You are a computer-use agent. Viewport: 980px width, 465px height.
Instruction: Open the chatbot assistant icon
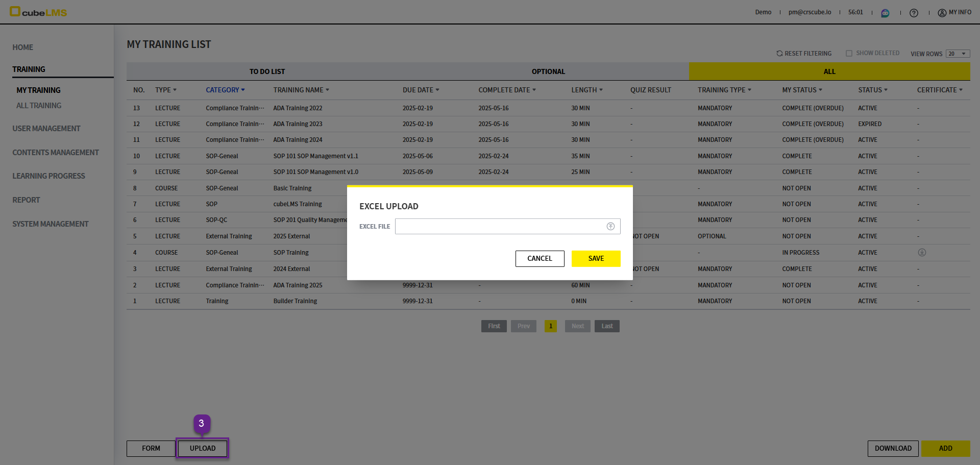[885, 13]
